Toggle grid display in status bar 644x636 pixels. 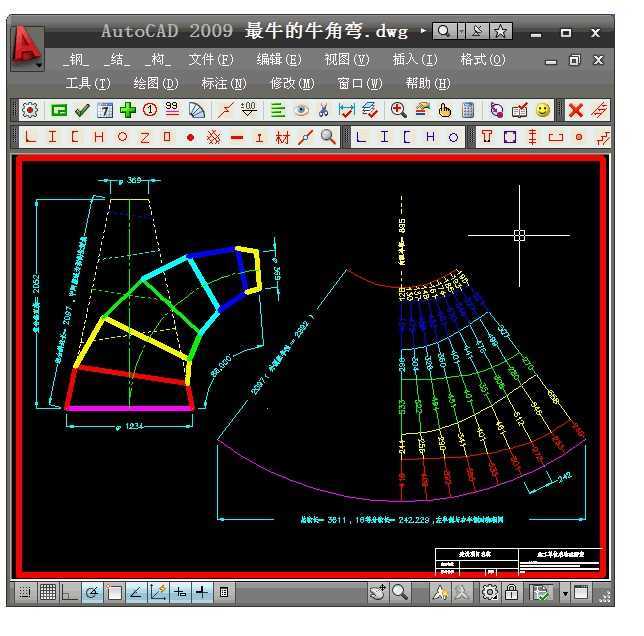pyautogui.click(x=48, y=592)
